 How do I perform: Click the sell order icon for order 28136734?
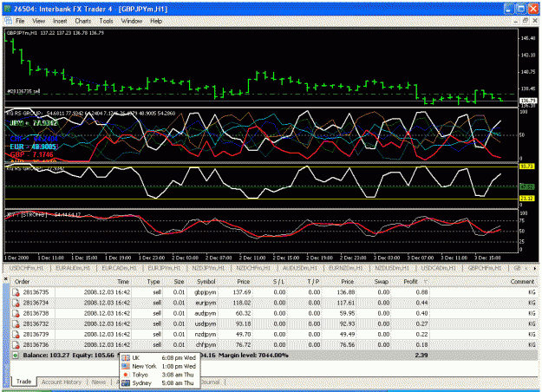pyautogui.click(x=16, y=303)
